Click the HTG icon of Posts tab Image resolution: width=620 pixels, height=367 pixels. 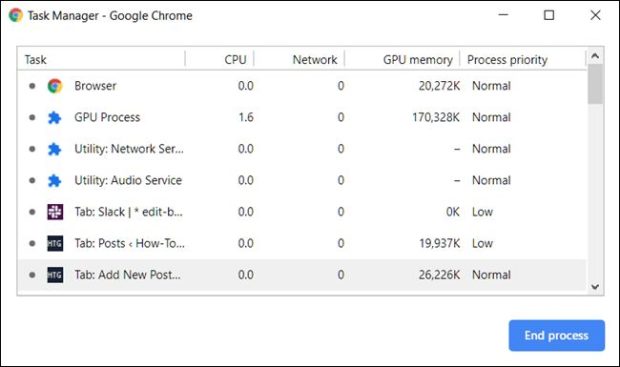pyautogui.click(x=55, y=243)
